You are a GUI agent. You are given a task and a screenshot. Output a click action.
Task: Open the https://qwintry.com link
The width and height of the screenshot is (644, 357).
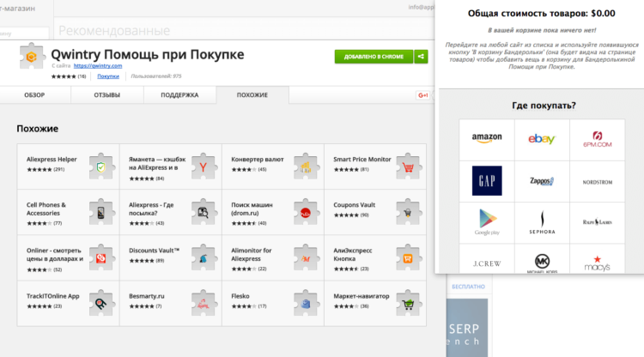pyautogui.click(x=98, y=66)
